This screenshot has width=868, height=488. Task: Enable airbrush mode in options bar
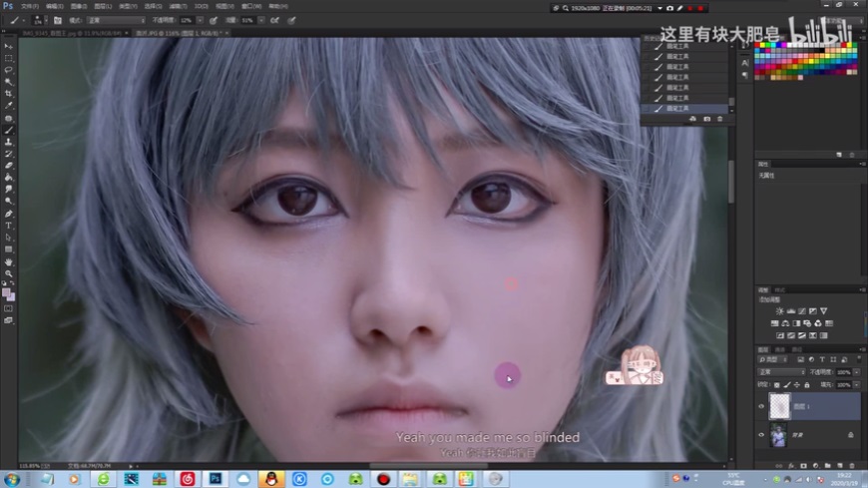click(274, 21)
